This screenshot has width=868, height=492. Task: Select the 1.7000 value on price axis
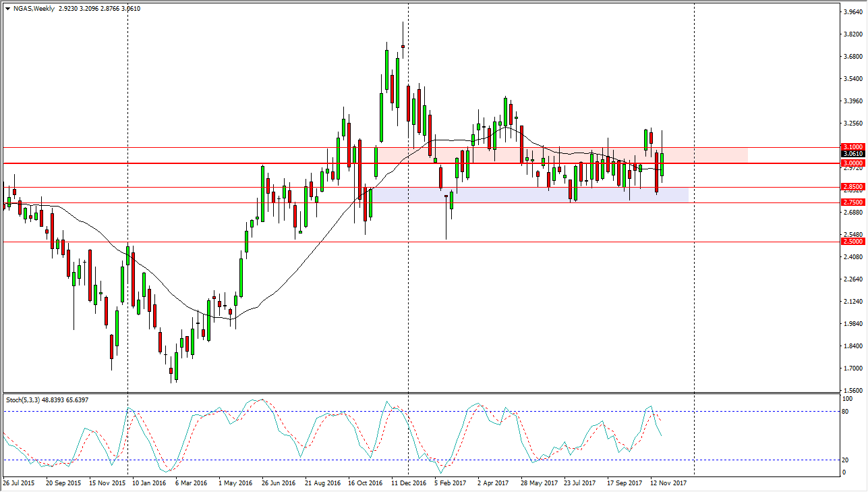(x=852, y=368)
